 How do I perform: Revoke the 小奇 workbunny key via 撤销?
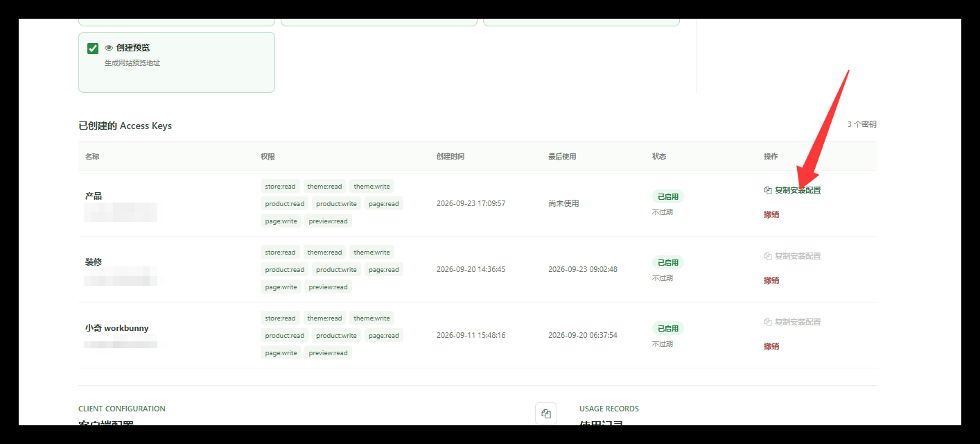[771, 346]
